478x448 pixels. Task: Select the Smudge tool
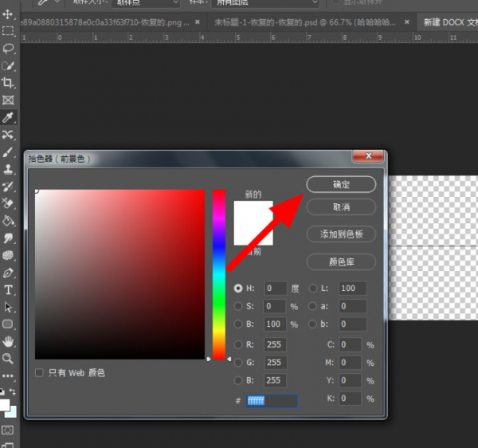pyautogui.click(x=8, y=238)
